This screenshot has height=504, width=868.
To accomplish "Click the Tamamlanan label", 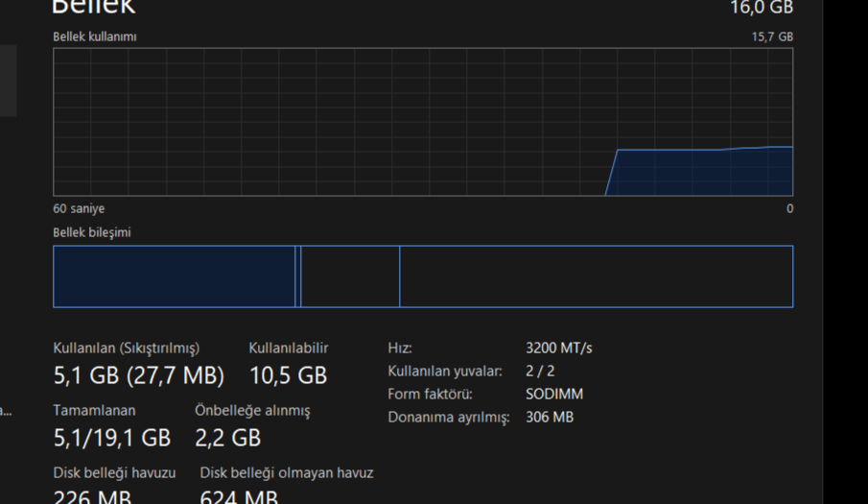I will click(x=94, y=411).
